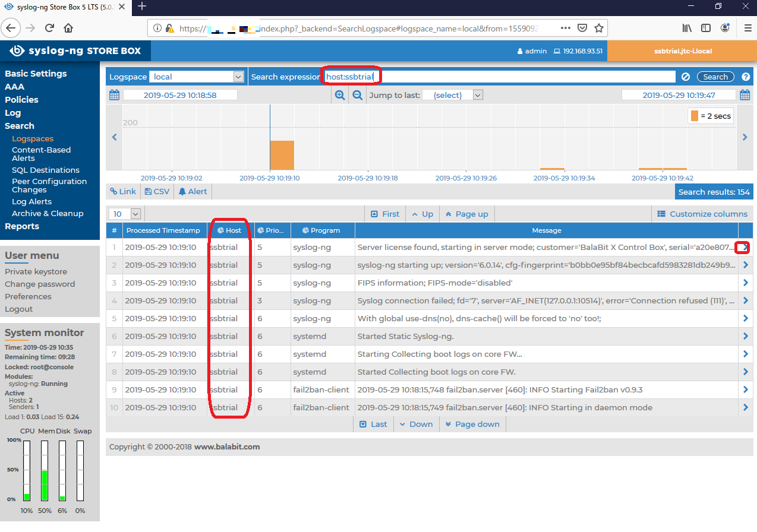Expand details of Syslog connection failed row
This screenshot has width=757, height=532.
pyautogui.click(x=746, y=300)
